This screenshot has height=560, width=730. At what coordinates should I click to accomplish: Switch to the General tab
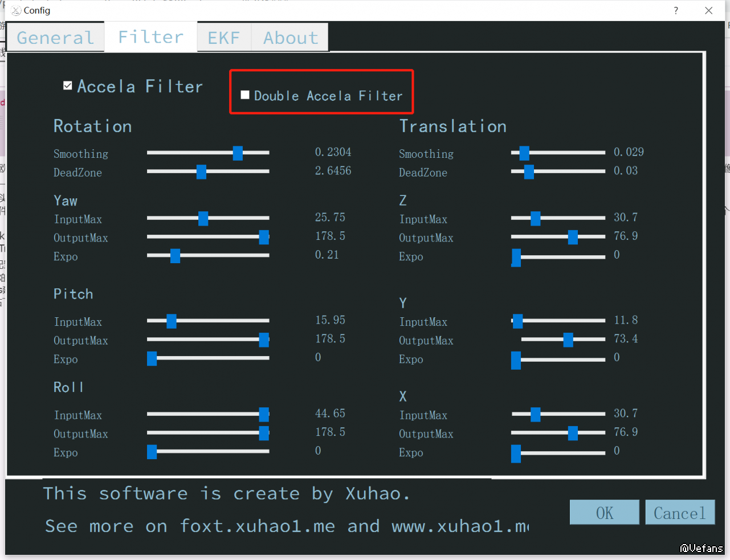55,38
